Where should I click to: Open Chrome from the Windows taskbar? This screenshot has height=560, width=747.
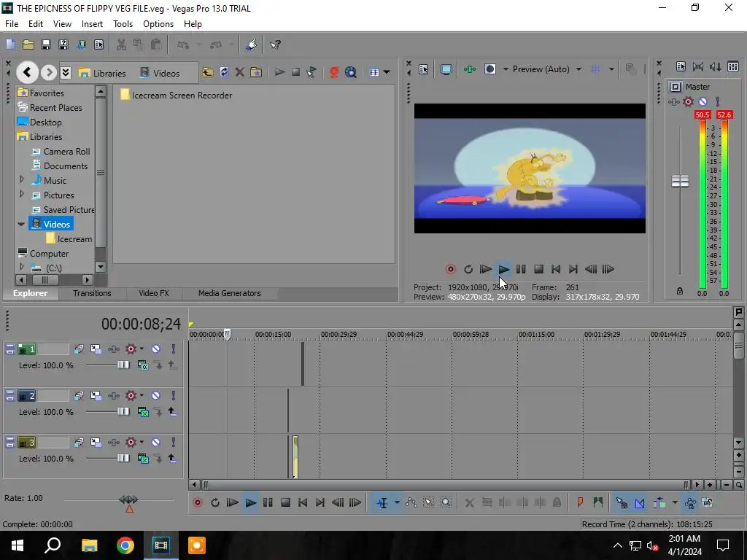click(x=125, y=545)
